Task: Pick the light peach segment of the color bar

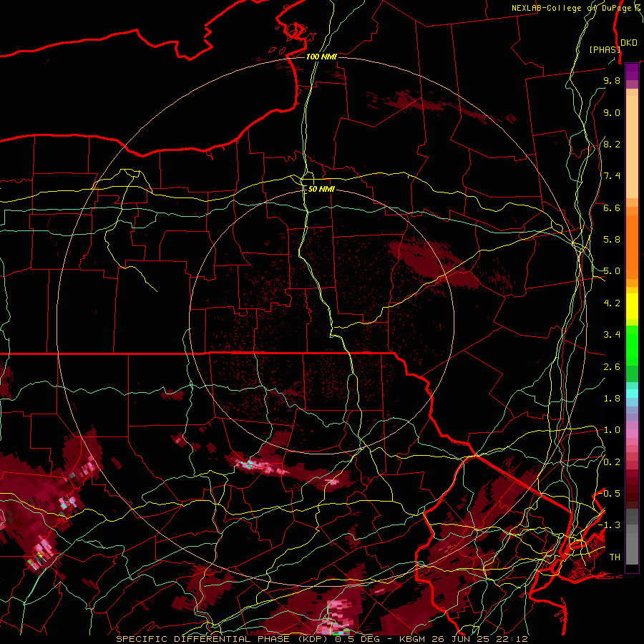Action: pyautogui.click(x=632, y=148)
